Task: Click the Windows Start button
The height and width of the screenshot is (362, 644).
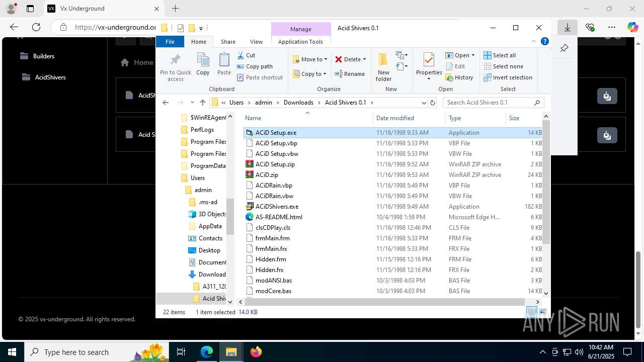Action: [12, 352]
